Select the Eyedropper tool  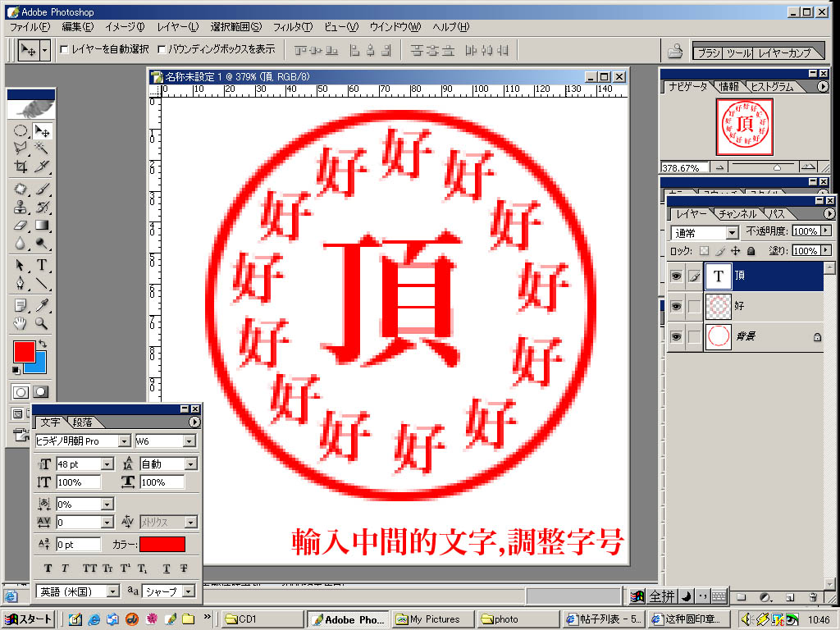[x=42, y=305]
